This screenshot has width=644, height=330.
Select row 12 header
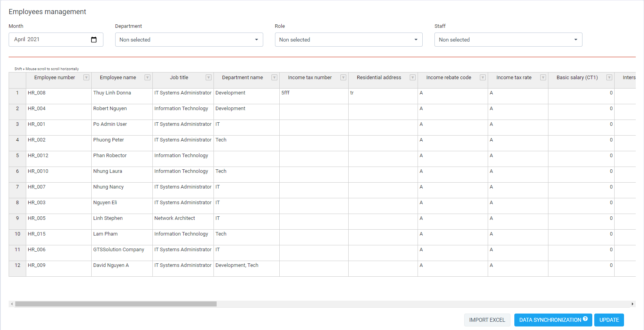click(17, 268)
